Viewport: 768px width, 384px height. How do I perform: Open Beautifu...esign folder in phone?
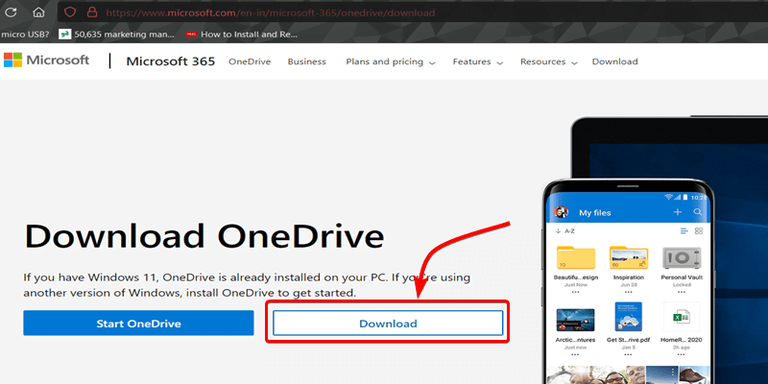tap(576, 257)
